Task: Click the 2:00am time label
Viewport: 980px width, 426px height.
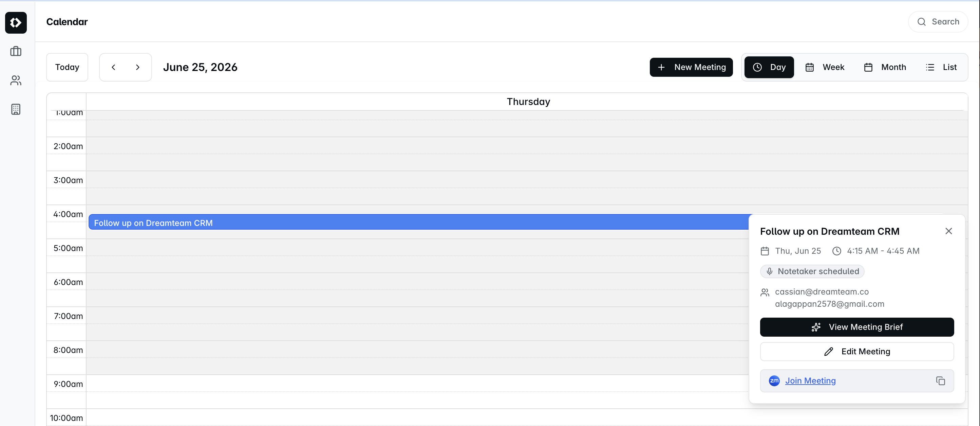Action: click(x=68, y=146)
